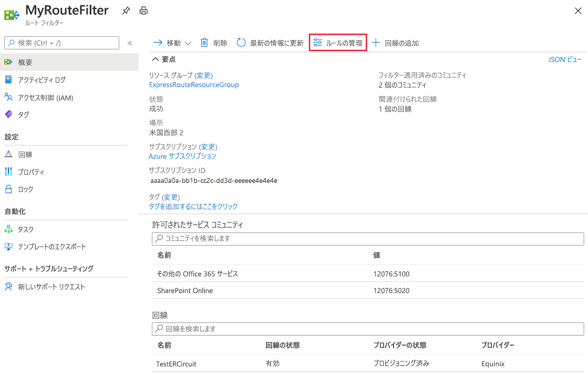
Task: Click the circular refresh arrow icon
Action: click(241, 43)
